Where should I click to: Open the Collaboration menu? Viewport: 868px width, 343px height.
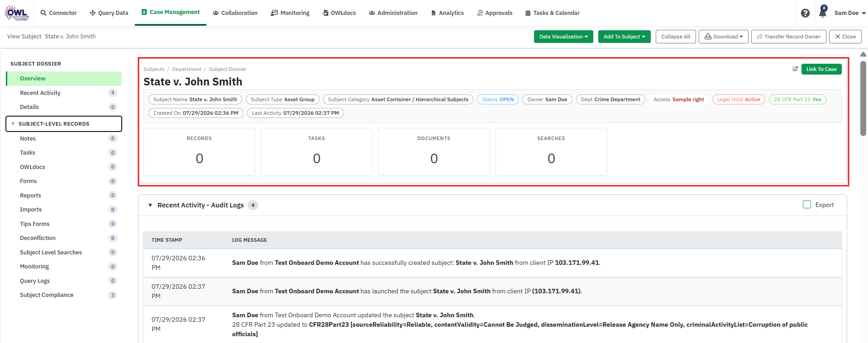point(235,13)
